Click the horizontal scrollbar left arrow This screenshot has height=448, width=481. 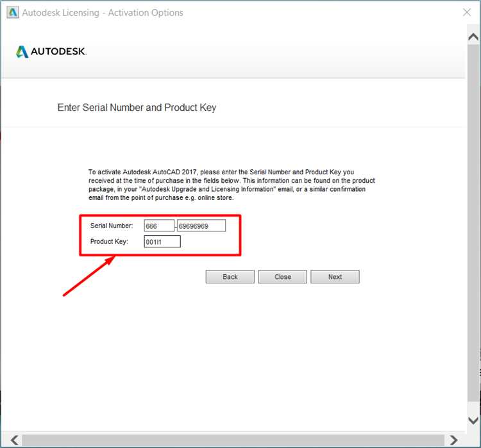coord(14,440)
